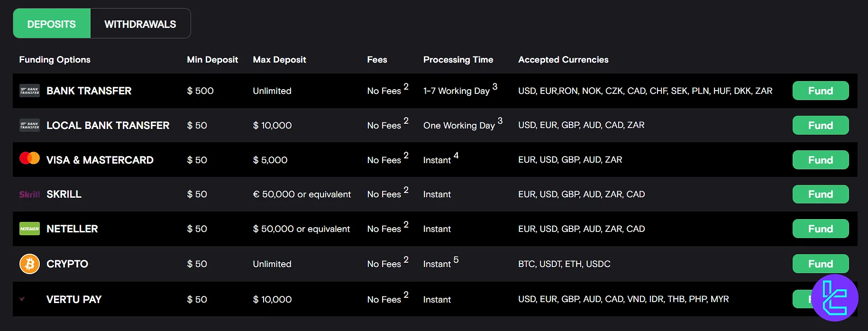Fund account via Neteller

(x=820, y=229)
